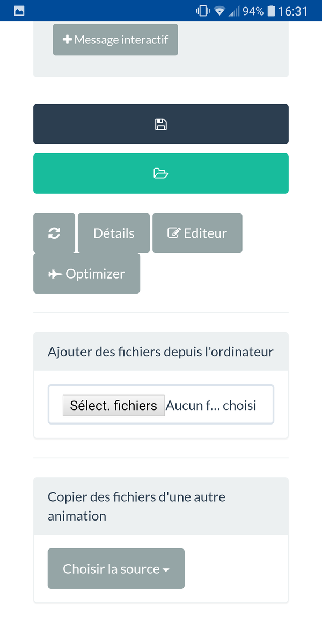Open the Détails button
Screen dimensions: 322x644
tap(114, 233)
